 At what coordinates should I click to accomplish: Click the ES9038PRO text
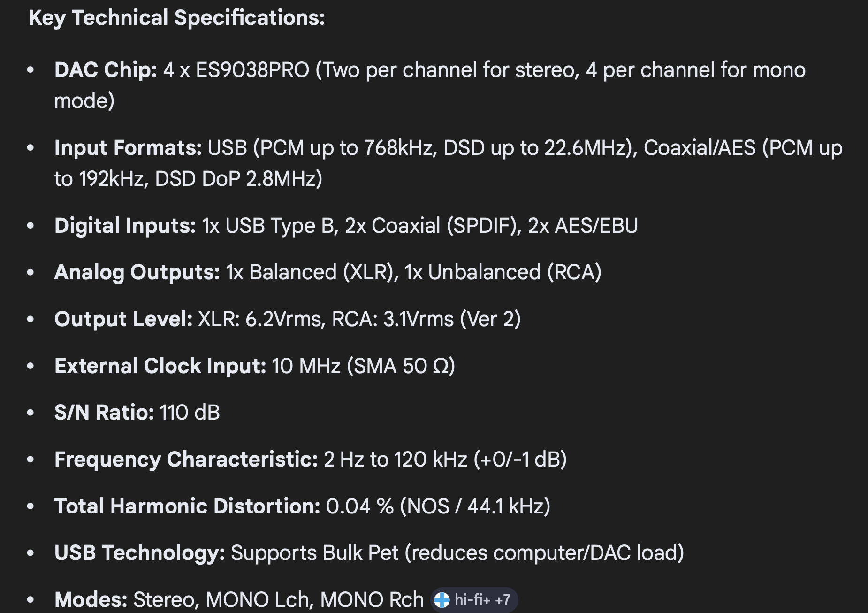tap(252, 70)
